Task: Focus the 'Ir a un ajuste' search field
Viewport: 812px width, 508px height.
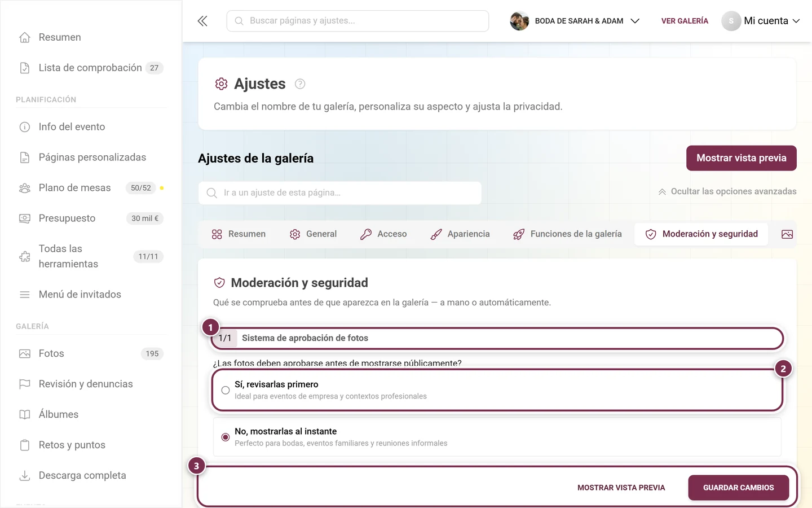Action: pyautogui.click(x=340, y=192)
